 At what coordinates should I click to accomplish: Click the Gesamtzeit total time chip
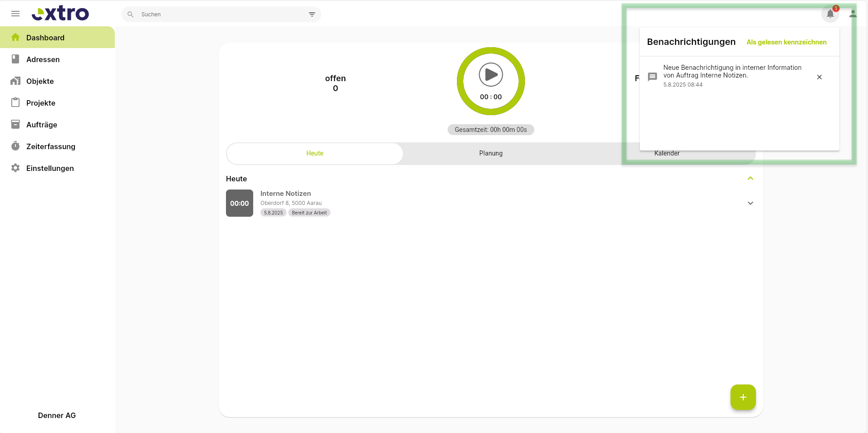tap(491, 130)
